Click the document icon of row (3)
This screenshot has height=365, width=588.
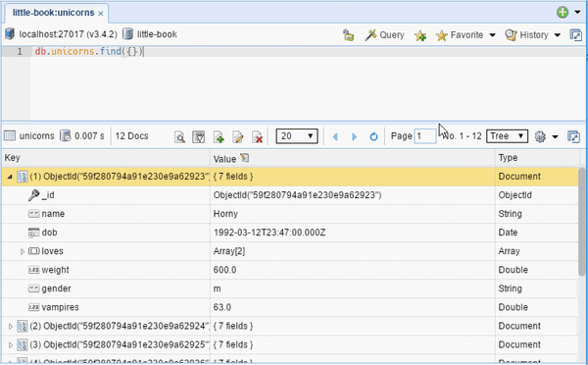[x=23, y=344]
